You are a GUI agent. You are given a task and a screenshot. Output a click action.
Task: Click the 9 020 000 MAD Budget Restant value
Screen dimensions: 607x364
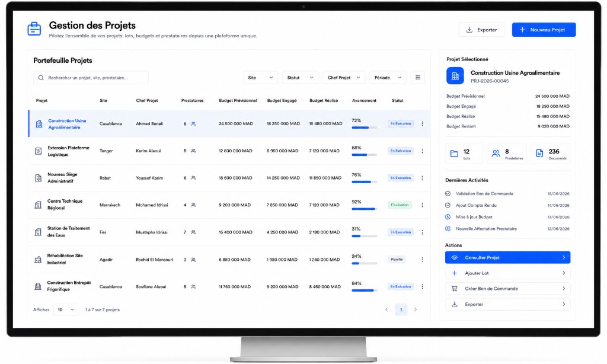(x=553, y=126)
